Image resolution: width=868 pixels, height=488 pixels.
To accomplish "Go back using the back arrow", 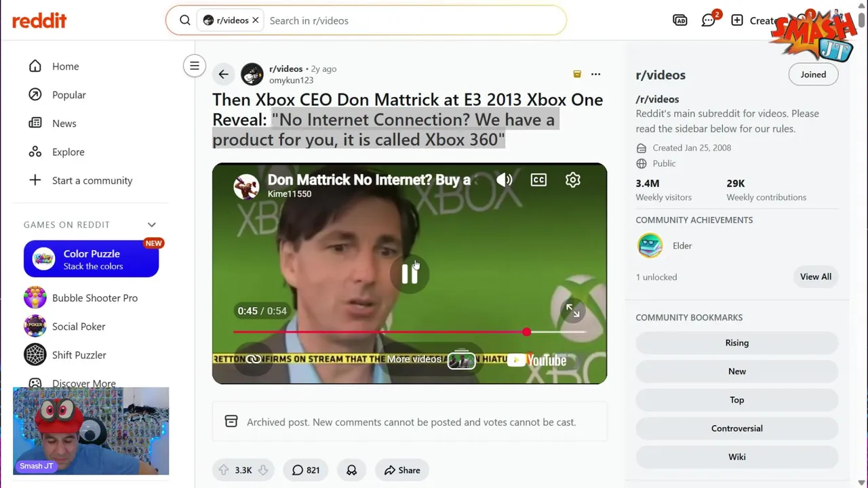I will point(223,75).
